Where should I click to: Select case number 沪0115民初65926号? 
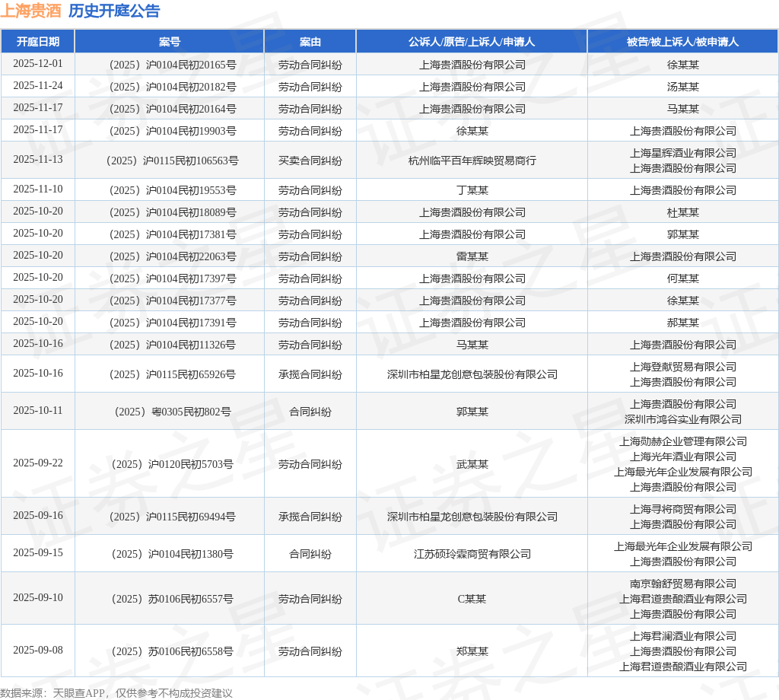[x=173, y=374]
